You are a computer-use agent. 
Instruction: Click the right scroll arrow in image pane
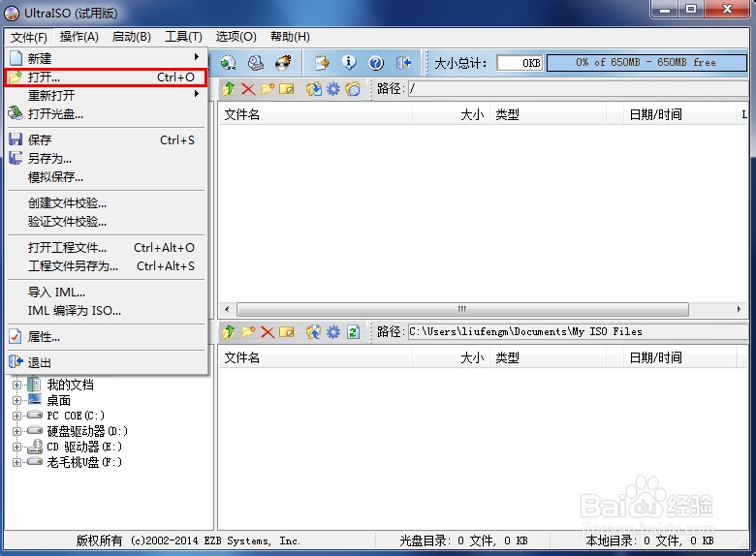pyautogui.click(x=740, y=309)
